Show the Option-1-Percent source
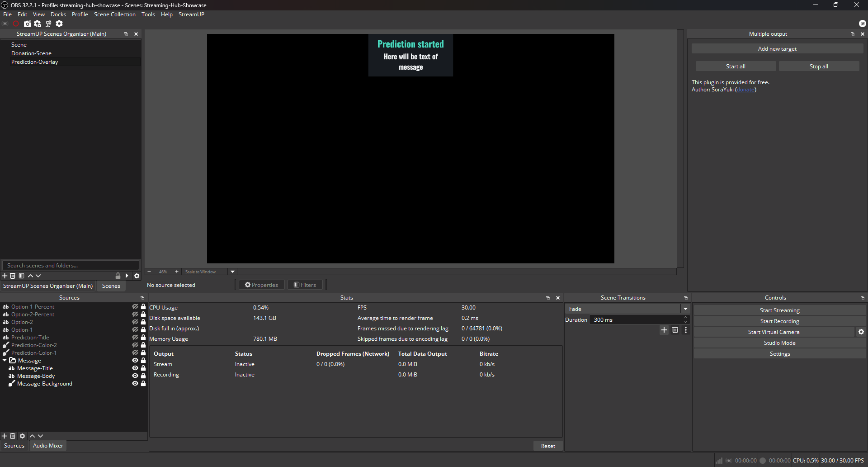This screenshot has height=467, width=868. 135,307
